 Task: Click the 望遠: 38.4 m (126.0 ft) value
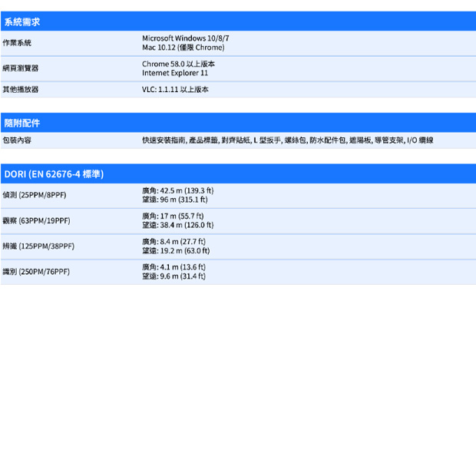coord(177,226)
